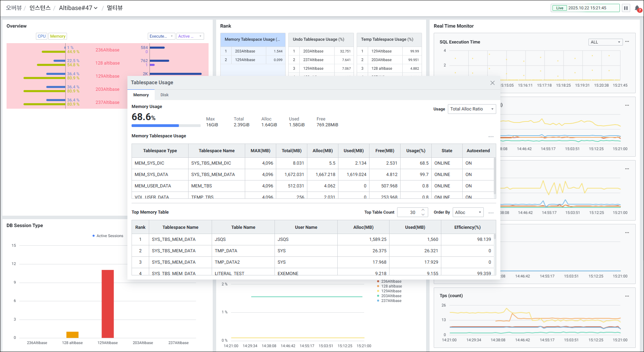The width and height of the screenshot is (644, 352).
Task: Close the Tablespace Usage dialog
Action: [x=492, y=83]
